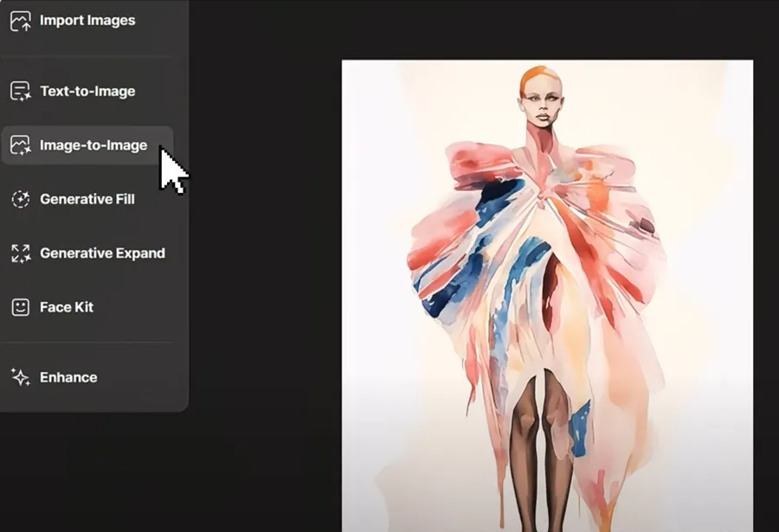Click the Text-to-Image icon
Viewport: 779px width, 532px height.
point(20,92)
